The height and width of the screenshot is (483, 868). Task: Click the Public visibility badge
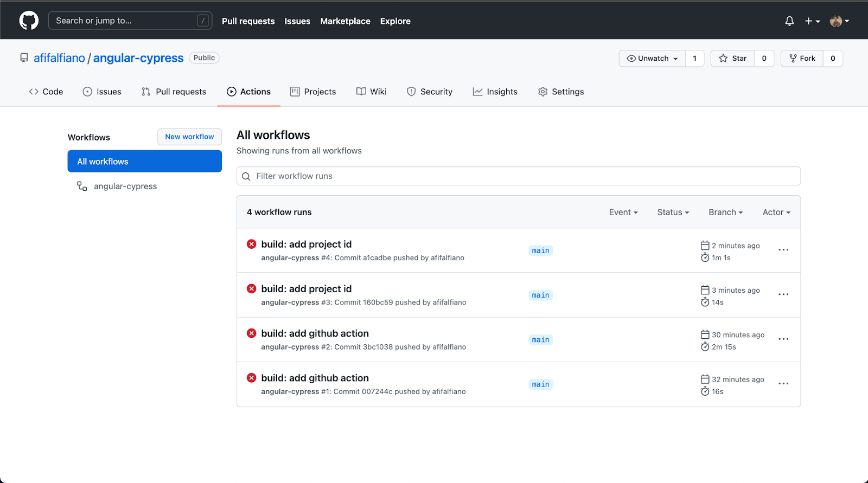(204, 58)
